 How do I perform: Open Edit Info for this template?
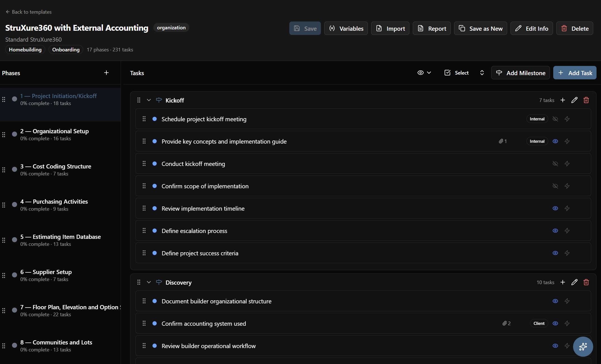coord(531,28)
